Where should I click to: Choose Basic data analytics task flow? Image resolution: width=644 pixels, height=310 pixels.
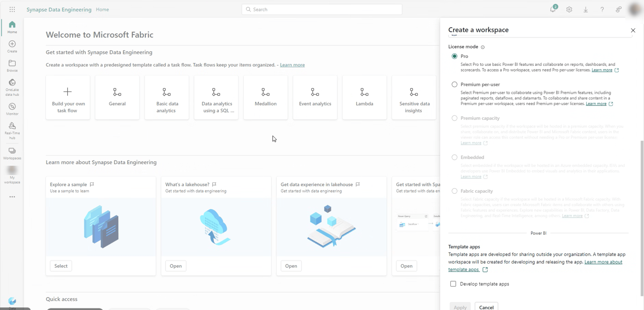click(x=167, y=97)
